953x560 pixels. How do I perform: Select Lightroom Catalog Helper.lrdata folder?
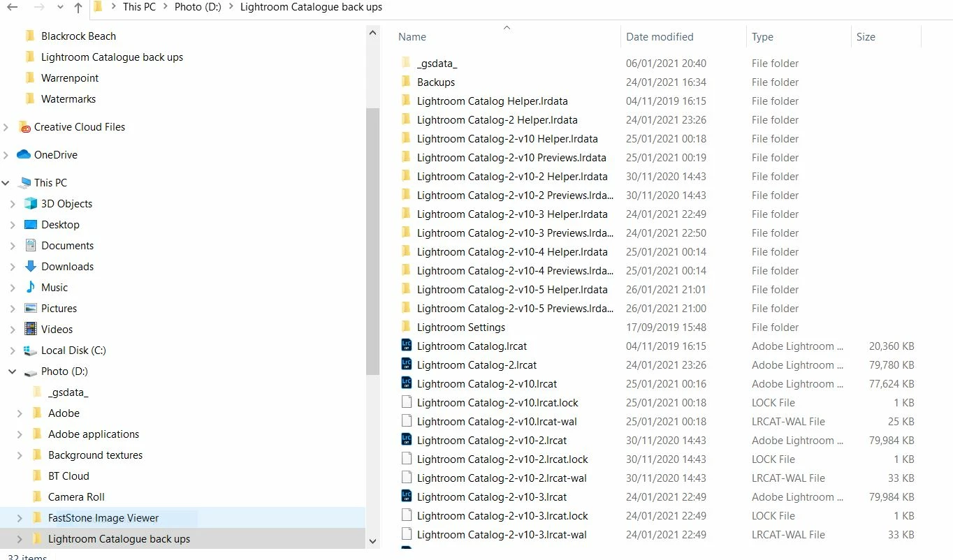(493, 101)
